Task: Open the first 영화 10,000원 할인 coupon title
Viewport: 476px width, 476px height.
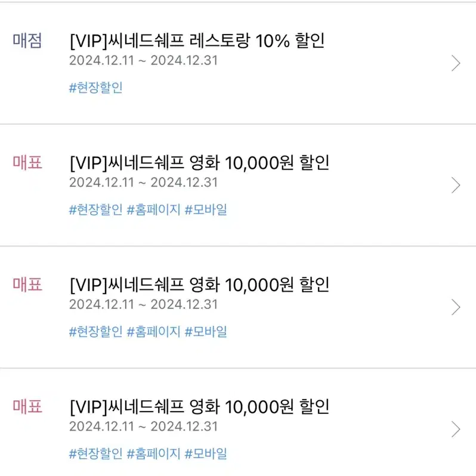Action: coord(199,163)
